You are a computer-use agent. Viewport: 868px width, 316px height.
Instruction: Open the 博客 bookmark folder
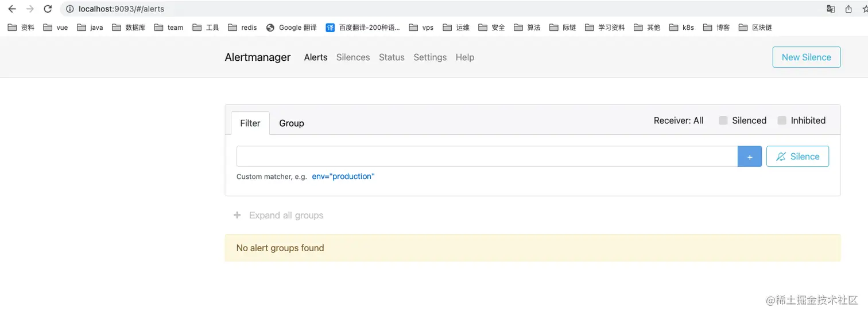[x=717, y=28]
